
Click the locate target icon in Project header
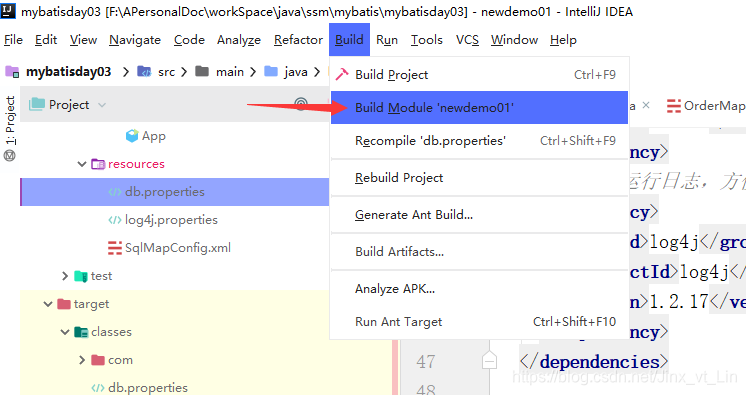[x=301, y=104]
